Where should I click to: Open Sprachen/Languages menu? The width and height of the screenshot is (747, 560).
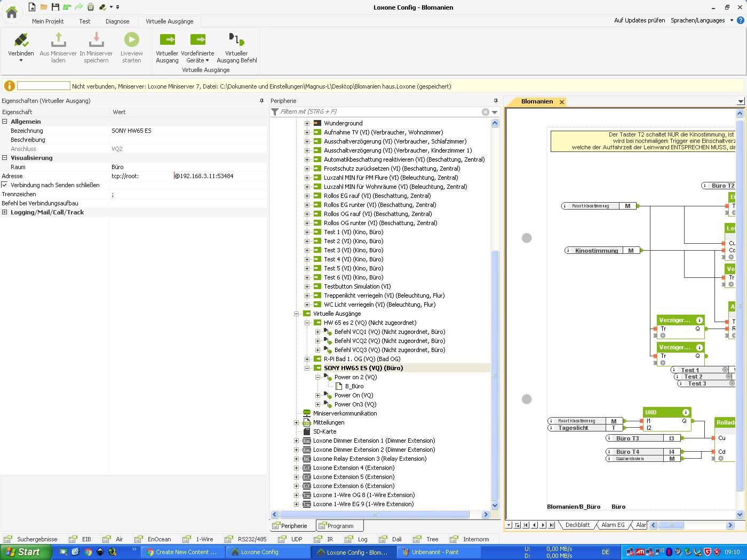698,20
